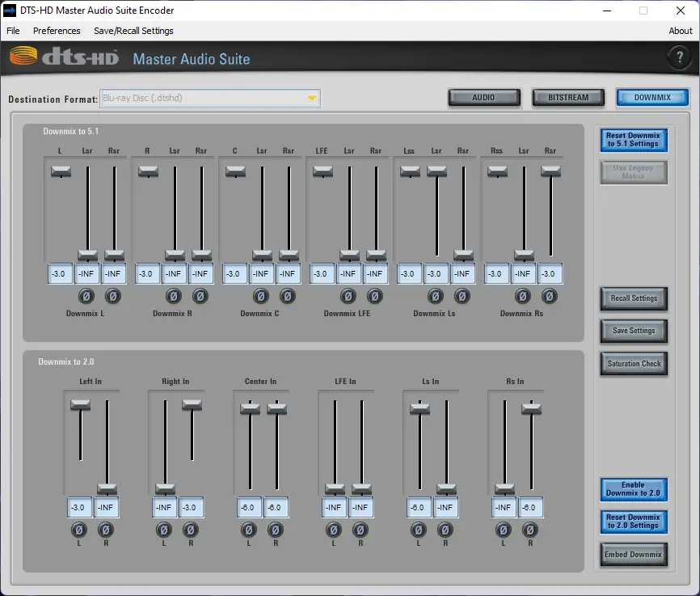Image resolution: width=700 pixels, height=596 pixels.
Task: Open the Save/Recall Settings menu
Action: [133, 31]
